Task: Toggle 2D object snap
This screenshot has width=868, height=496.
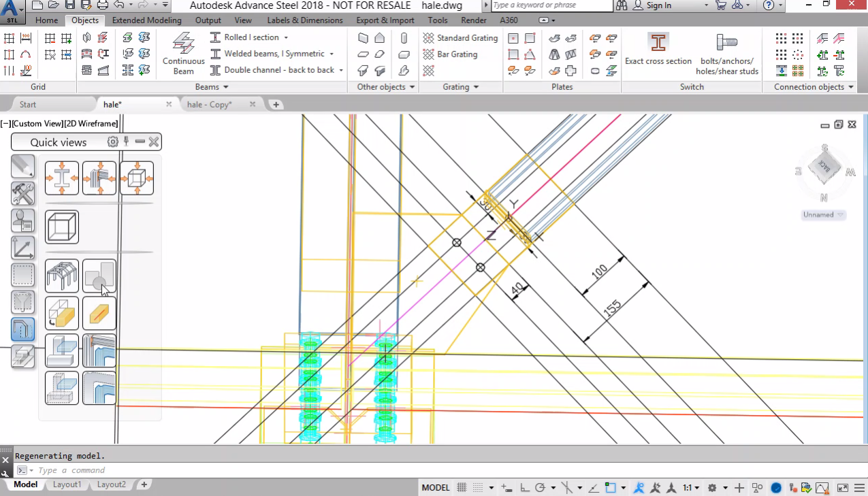Action: click(610, 488)
